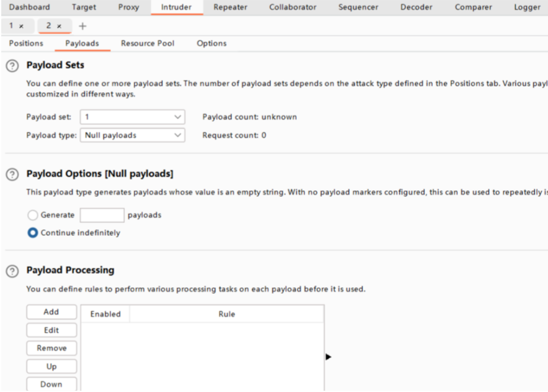
Task: Open help for Payload Options section
Action: tap(10, 174)
